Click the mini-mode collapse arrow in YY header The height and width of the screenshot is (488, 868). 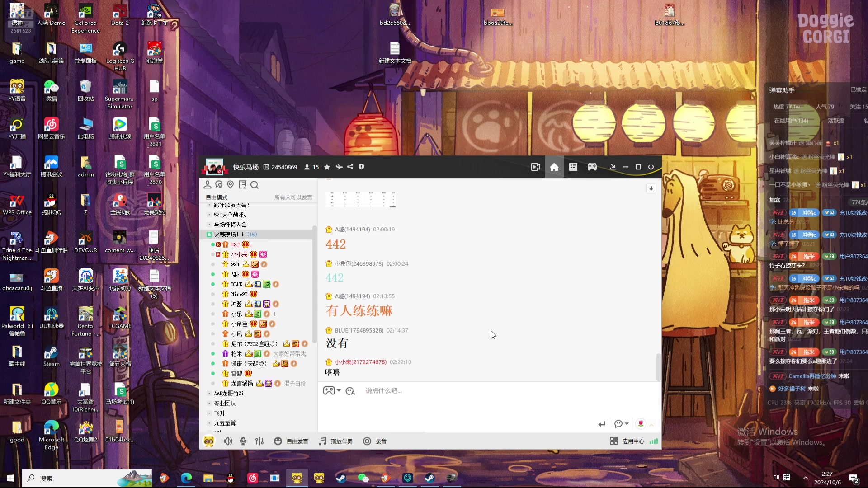(613, 167)
